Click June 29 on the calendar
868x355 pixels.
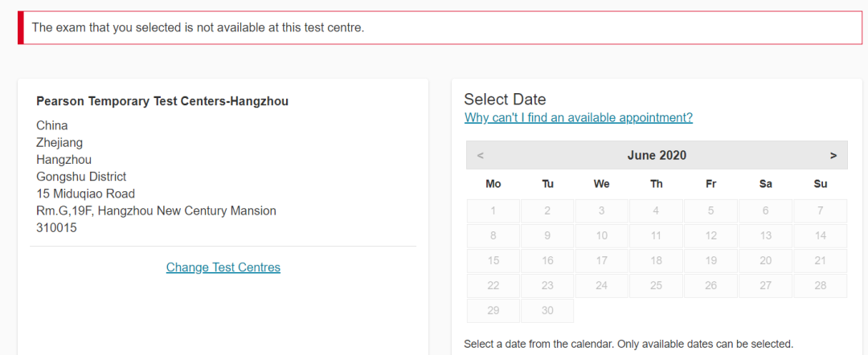pyautogui.click(x=493, y=311)
